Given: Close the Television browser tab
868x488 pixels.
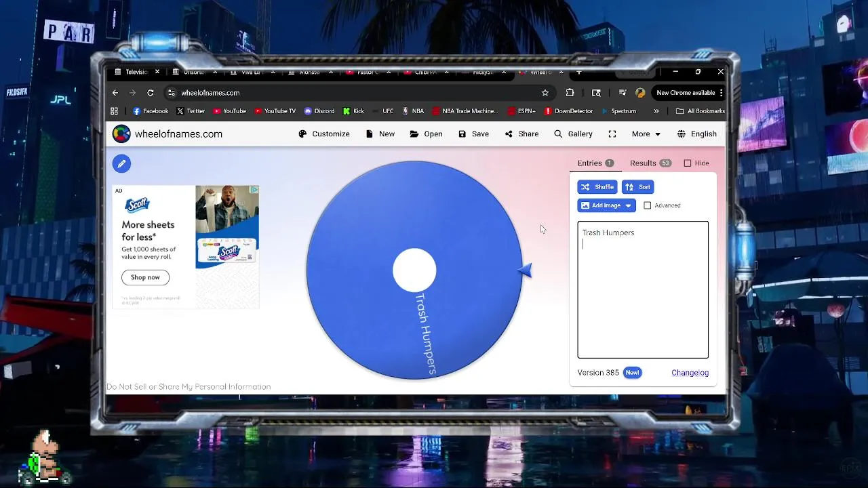Looking at the screenshot, I should coord(157,72).
